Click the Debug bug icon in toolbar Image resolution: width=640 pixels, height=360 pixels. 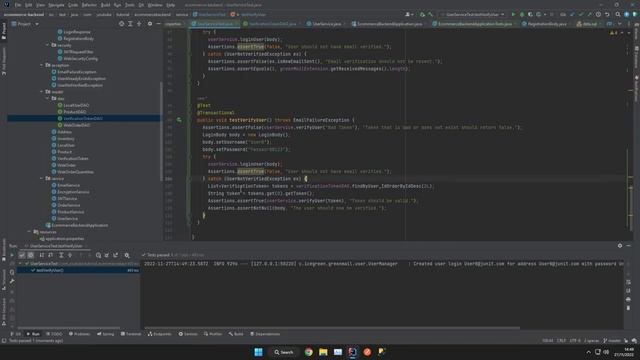point(522,14)
